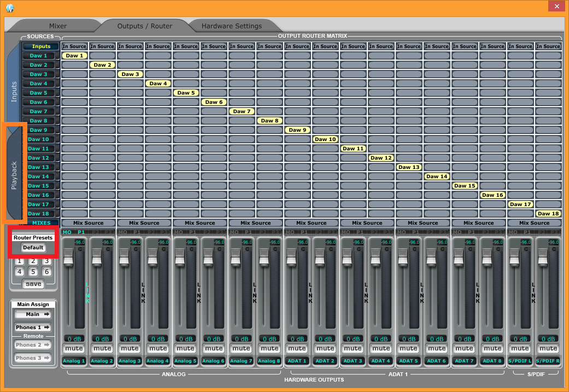Open In Source dropdown above Analog 3 column

(x=130, y=46)
